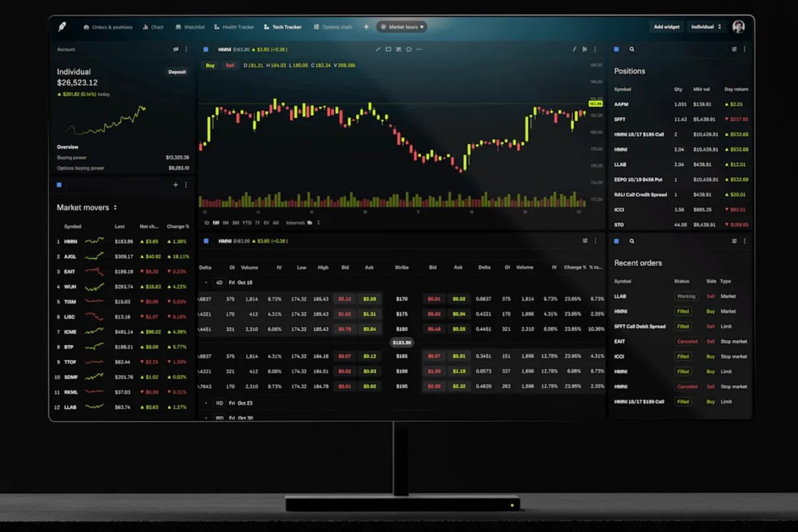Switch to the Tech Tracker tab

tap(283, 27)
